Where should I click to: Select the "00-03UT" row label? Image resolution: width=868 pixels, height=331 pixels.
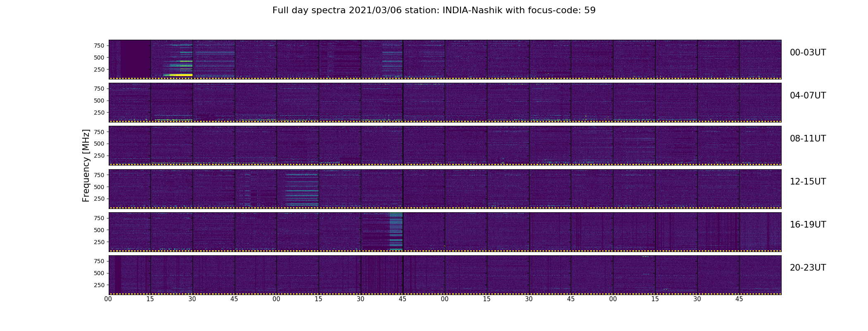808,53
